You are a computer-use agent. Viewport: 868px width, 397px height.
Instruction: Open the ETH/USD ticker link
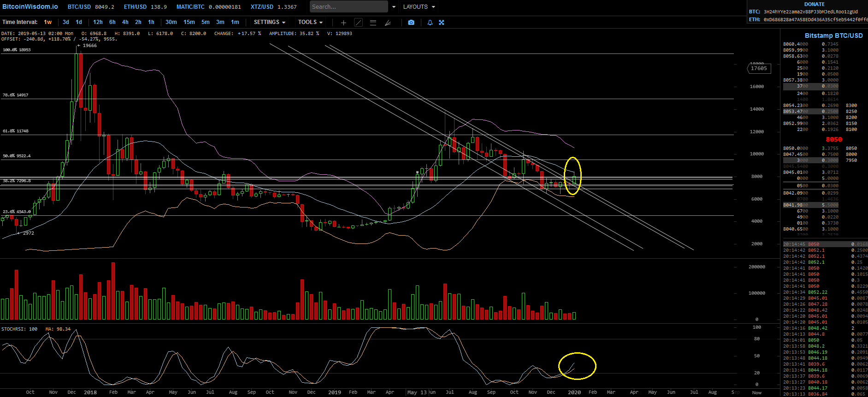coord(145,7)
